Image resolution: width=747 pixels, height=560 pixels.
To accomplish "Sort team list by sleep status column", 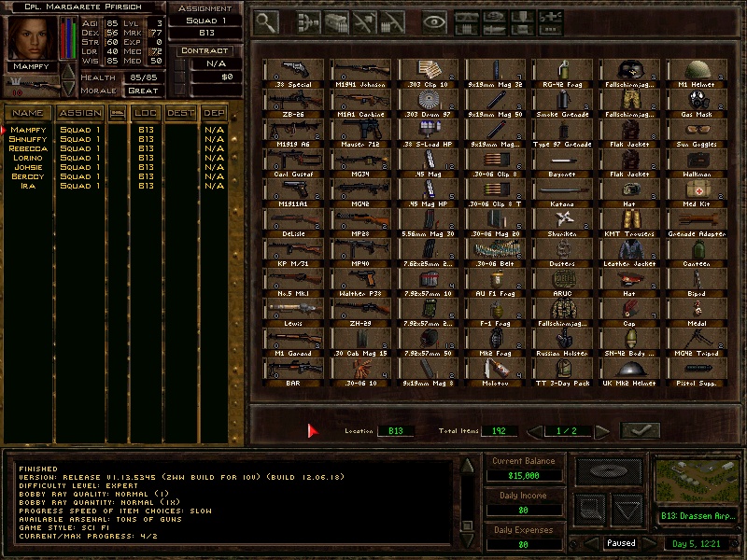I will coord(118,113).
